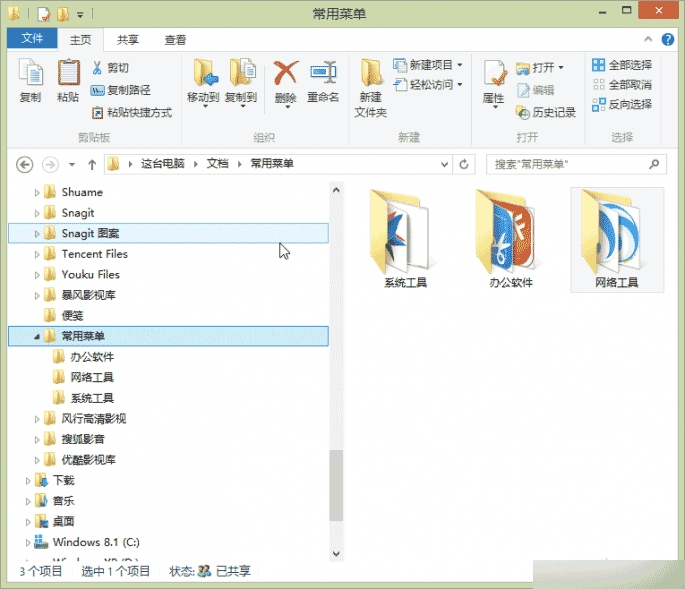Switch to the 查看 (View) ribbon tab
The width and height of the screenshot is (685, 589).
(175, 40)
